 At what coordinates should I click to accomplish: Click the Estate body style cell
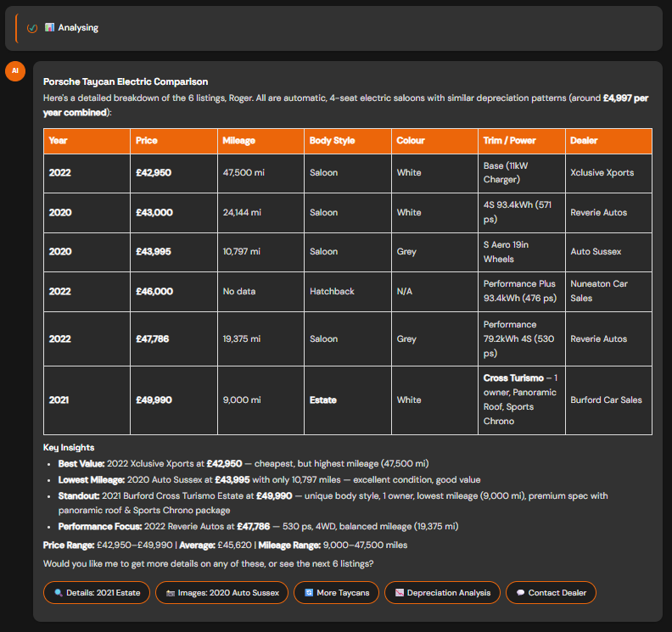click(348, 400)
